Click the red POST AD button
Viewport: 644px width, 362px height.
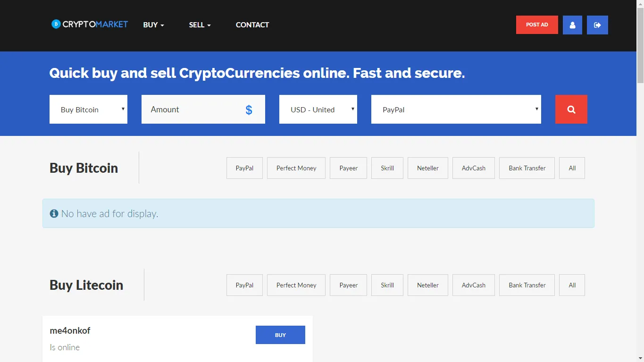[537, 25]
